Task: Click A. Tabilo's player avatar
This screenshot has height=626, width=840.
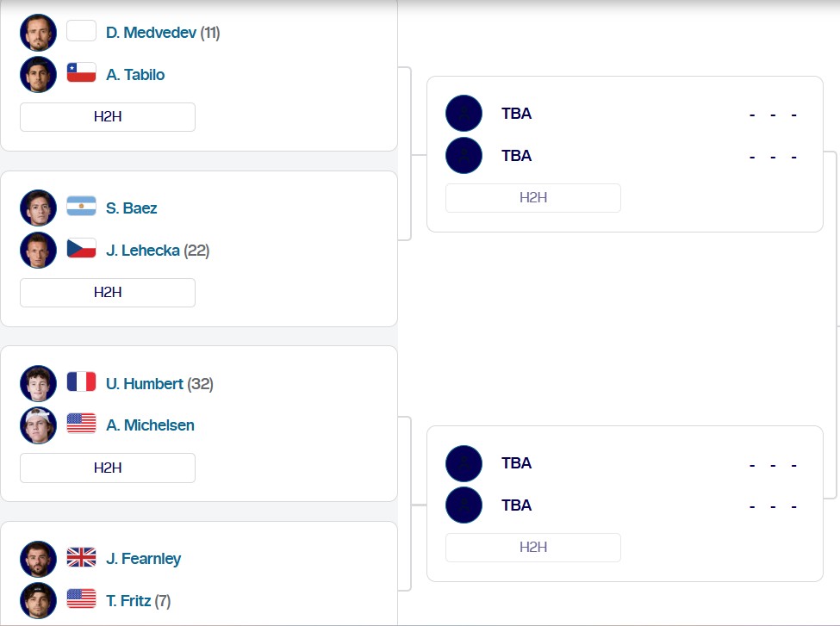Action: pos(38,75)
